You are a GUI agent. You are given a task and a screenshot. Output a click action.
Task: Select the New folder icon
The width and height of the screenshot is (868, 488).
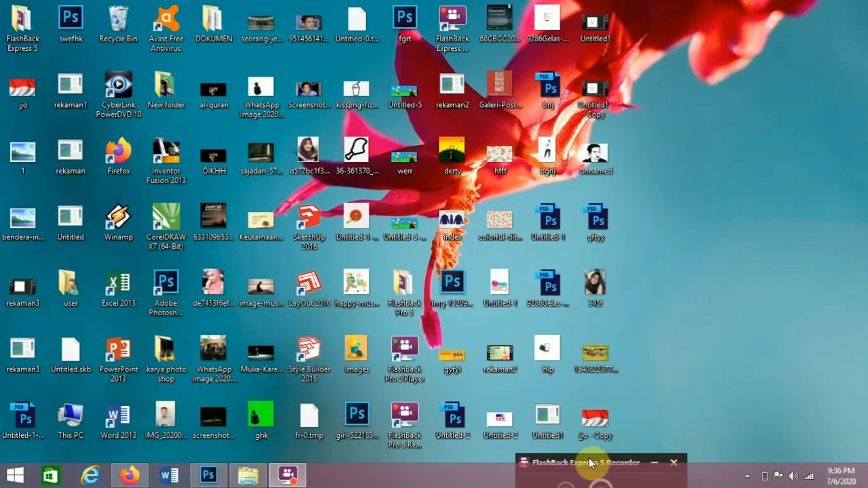click(166, 90)
